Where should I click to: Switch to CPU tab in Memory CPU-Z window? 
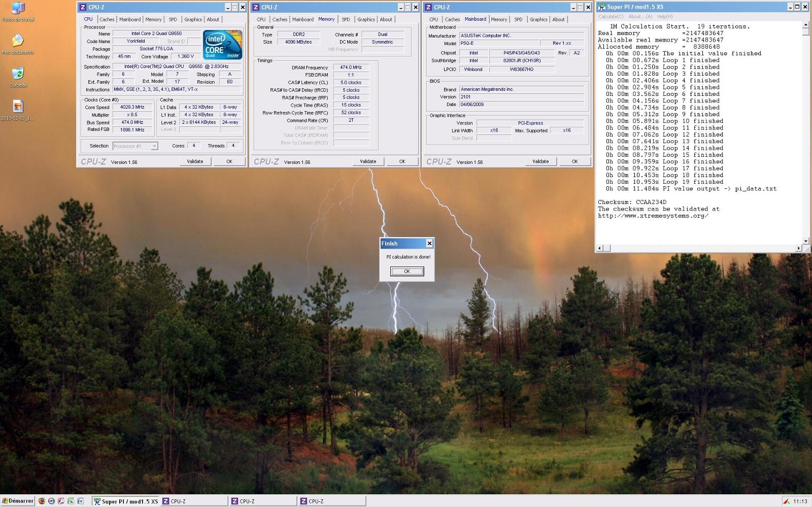point(261,20)
